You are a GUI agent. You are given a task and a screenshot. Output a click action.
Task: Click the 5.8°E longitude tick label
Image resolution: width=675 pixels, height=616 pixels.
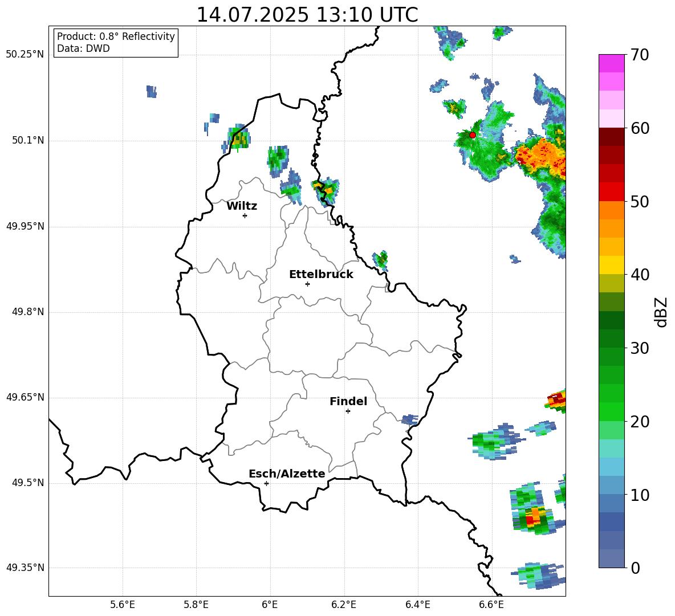point(196,605)
